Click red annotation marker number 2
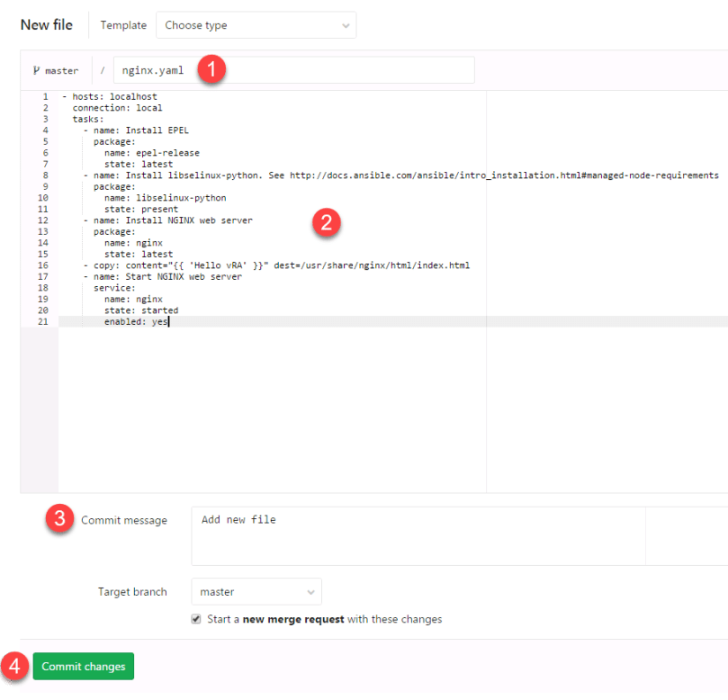728x700 pixels. (326, 224)
